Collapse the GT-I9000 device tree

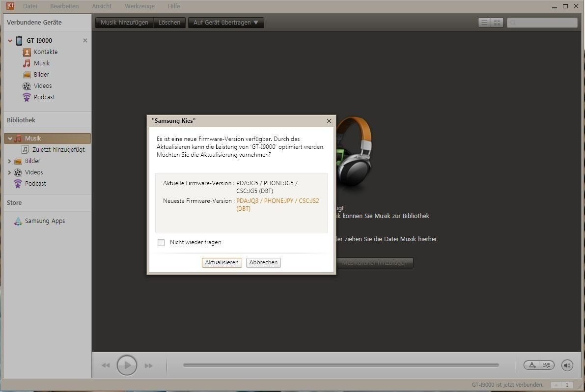[x=10, y=41]
